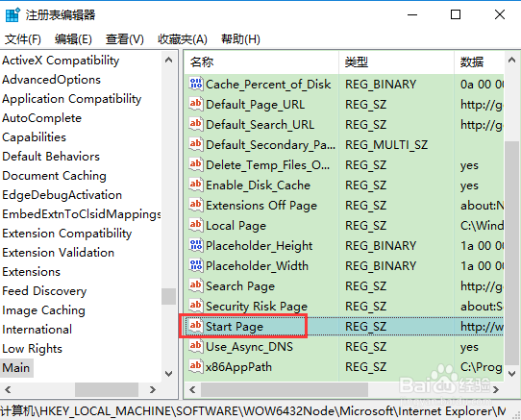
Task: Click values pane scroll down arrow
Action: [511, 374]
